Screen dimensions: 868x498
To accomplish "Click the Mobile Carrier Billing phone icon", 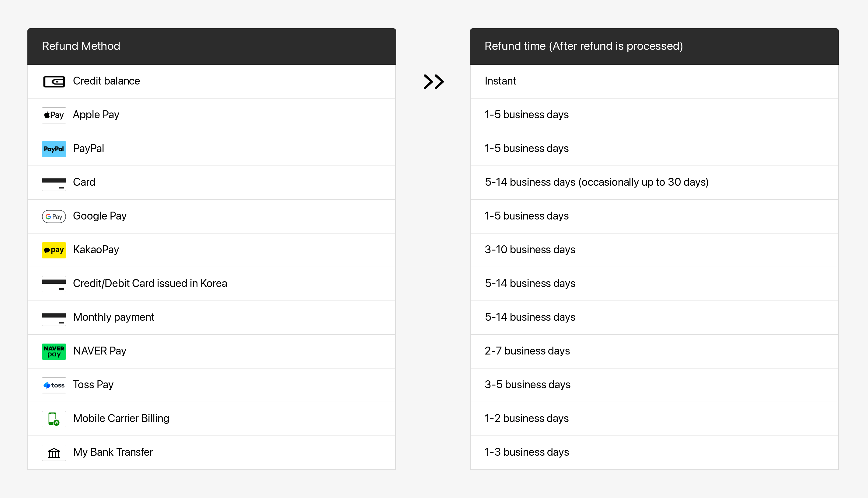I will click(54, 419).
